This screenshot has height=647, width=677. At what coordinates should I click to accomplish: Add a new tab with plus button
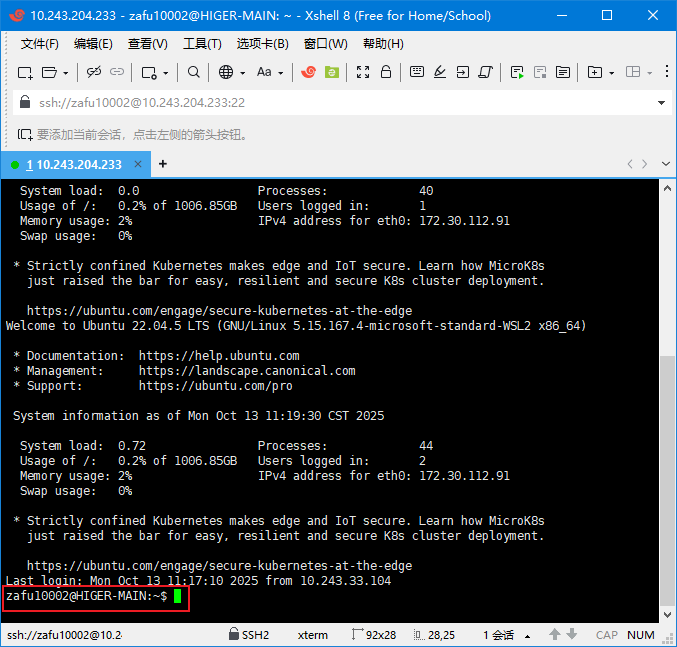pos(163,164)
